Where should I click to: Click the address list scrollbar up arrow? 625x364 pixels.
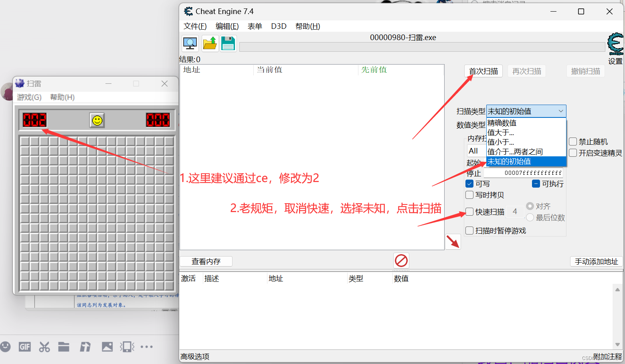point(617,289)
